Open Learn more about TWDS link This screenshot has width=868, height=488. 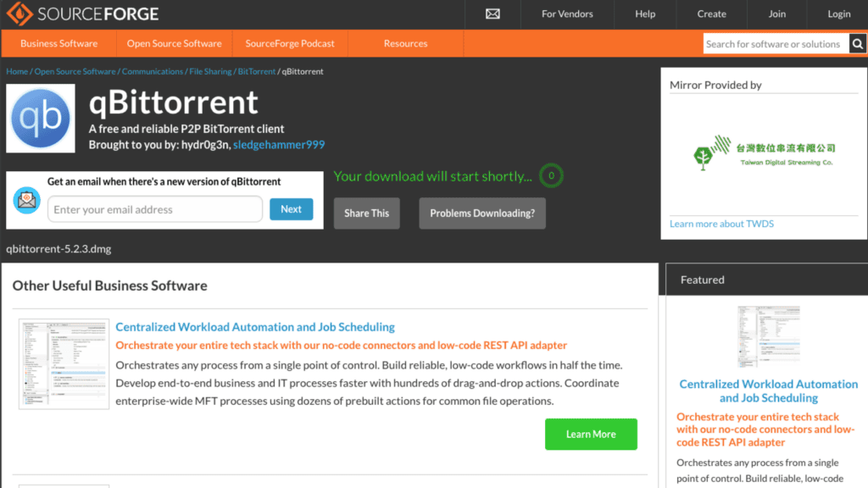tap(721, 224)
